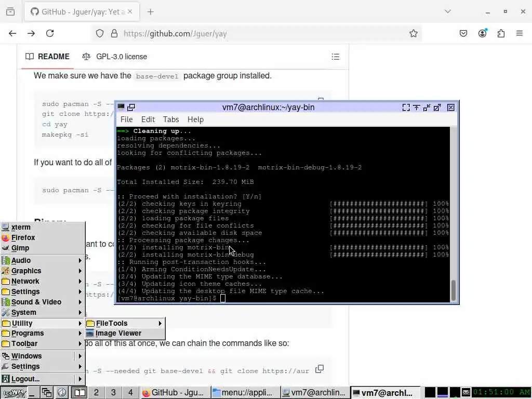Switch to the GPL-3.0 license tab
The height and width of the screenshot is (399, 532).
point(115,57)
